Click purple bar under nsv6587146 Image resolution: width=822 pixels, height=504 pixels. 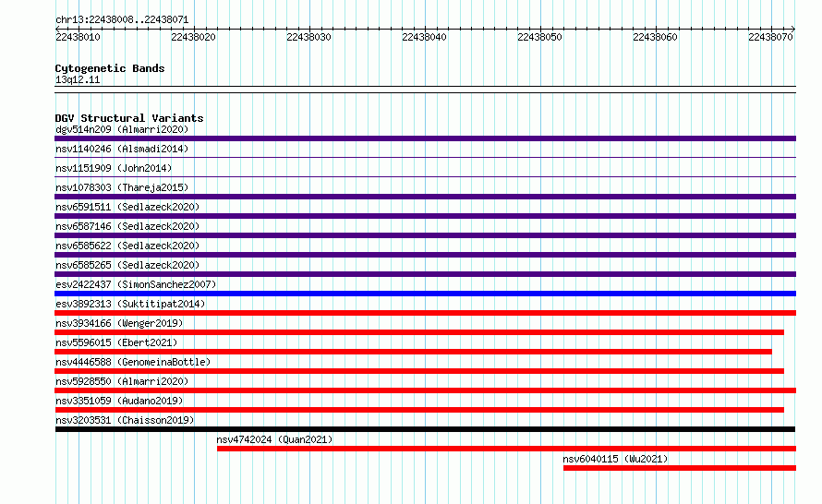[x=425, y=235]
